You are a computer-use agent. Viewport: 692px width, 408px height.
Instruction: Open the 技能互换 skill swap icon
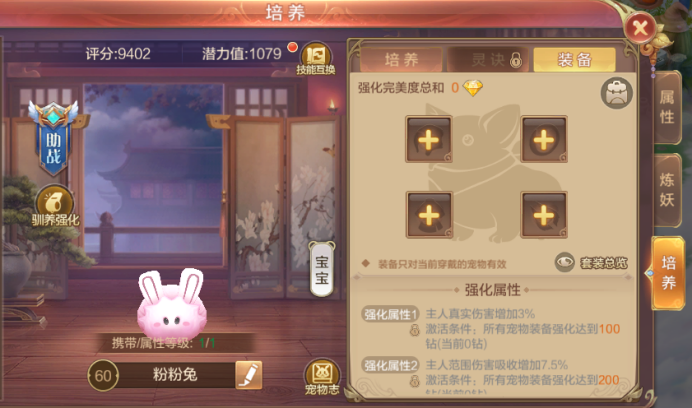[x=316, y=59]
